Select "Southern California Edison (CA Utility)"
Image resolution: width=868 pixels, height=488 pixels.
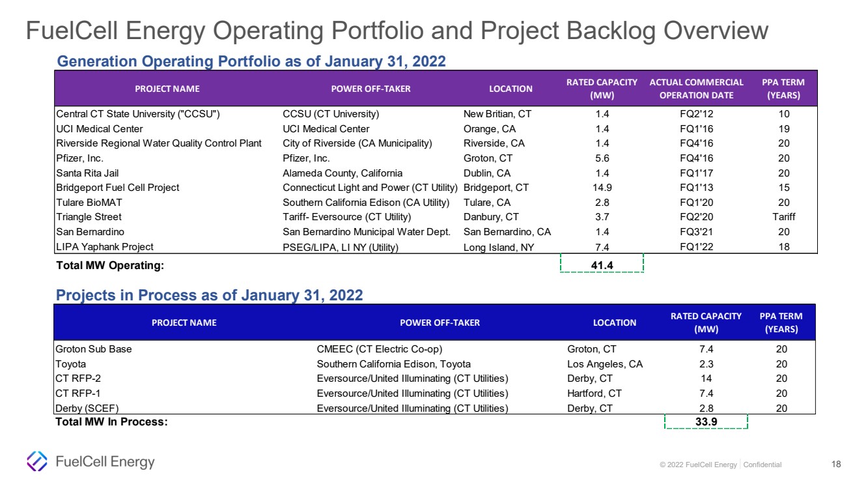(x=366, y=203)
